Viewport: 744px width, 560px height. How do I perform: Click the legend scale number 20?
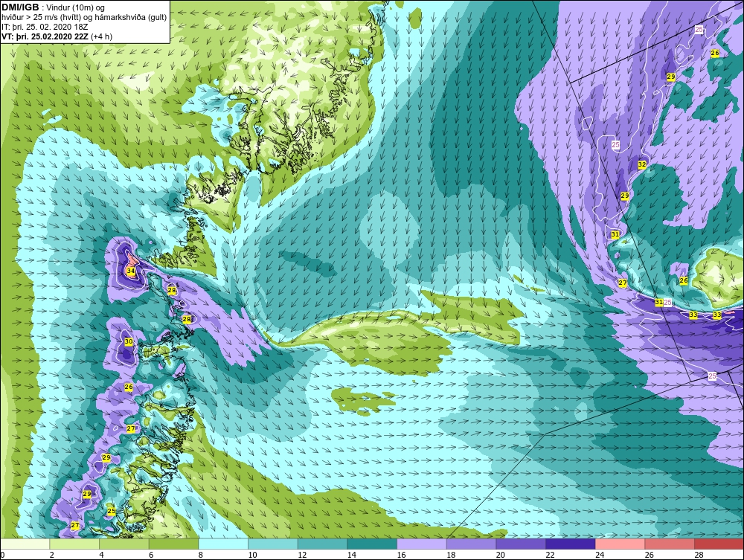pos(501,555)
